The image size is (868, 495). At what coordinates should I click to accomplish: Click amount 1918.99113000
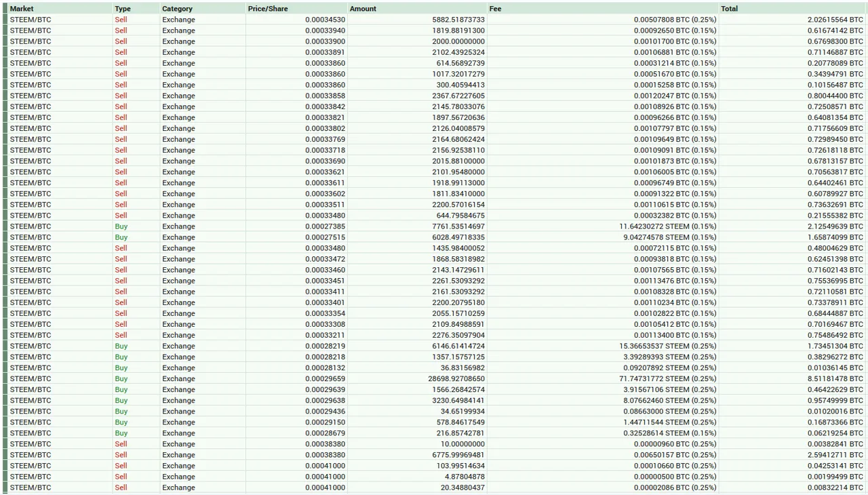point(458,182)
